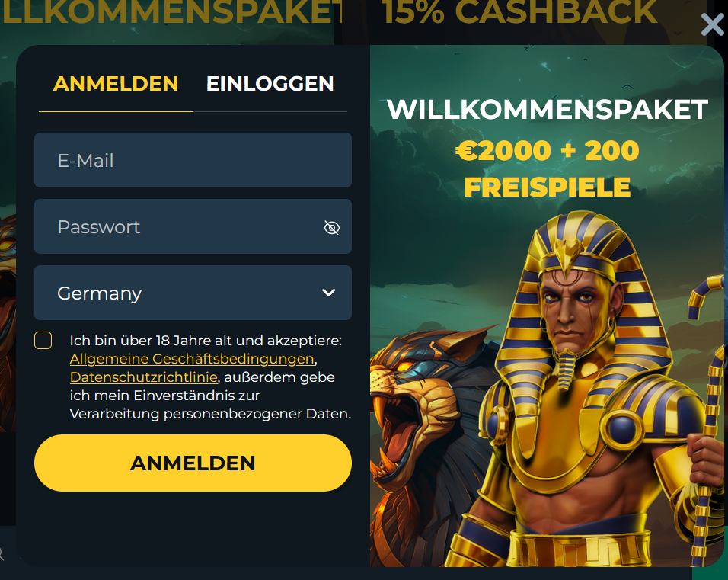This screenshot has height=580, width=728.
Task: Click the background WILLKOMMENSPAKET banner heading
Action: [x=172, y=12]
